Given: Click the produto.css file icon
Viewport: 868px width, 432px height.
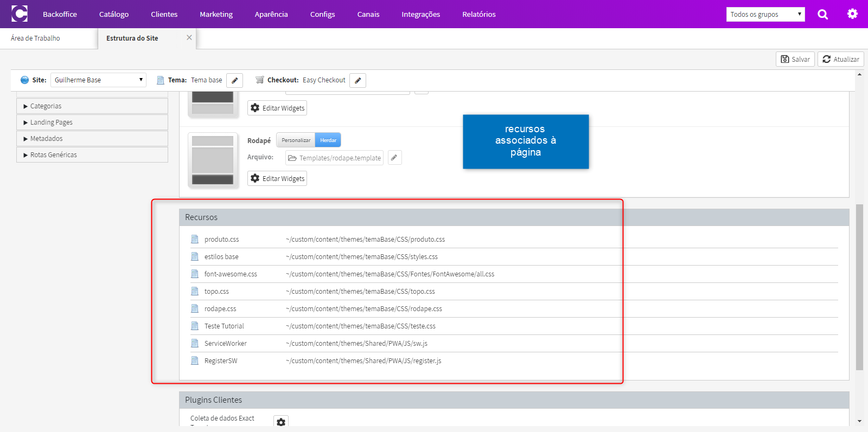Looking at the screenshot, I should point(195,239).
